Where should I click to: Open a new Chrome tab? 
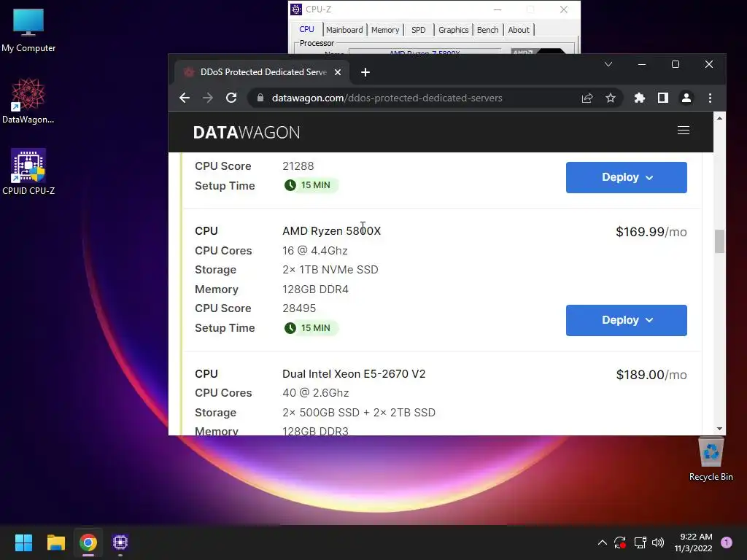tap(365, 72)
